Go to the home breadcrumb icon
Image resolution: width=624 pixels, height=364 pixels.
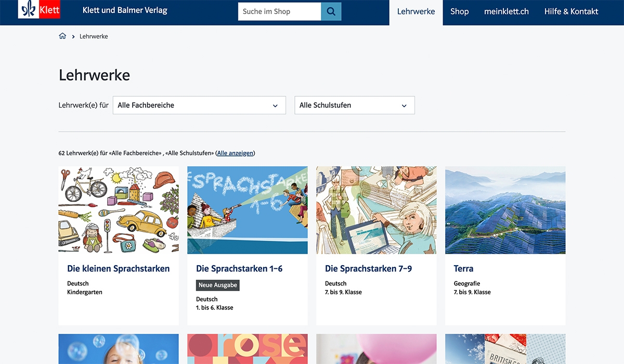click(x=62, y=36)
